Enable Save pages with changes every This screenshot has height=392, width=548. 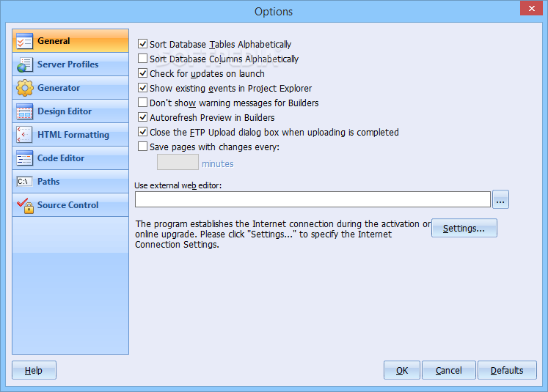coord(143,147)
